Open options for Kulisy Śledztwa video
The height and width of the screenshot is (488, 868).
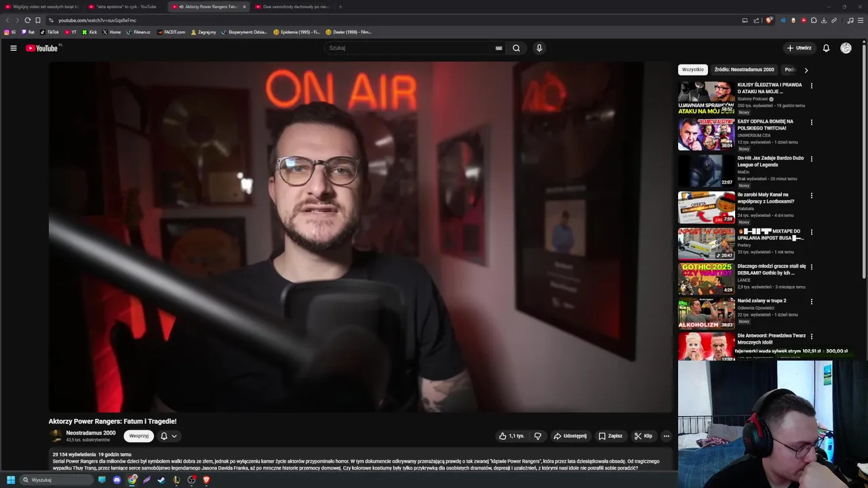(x=811, y=86)
